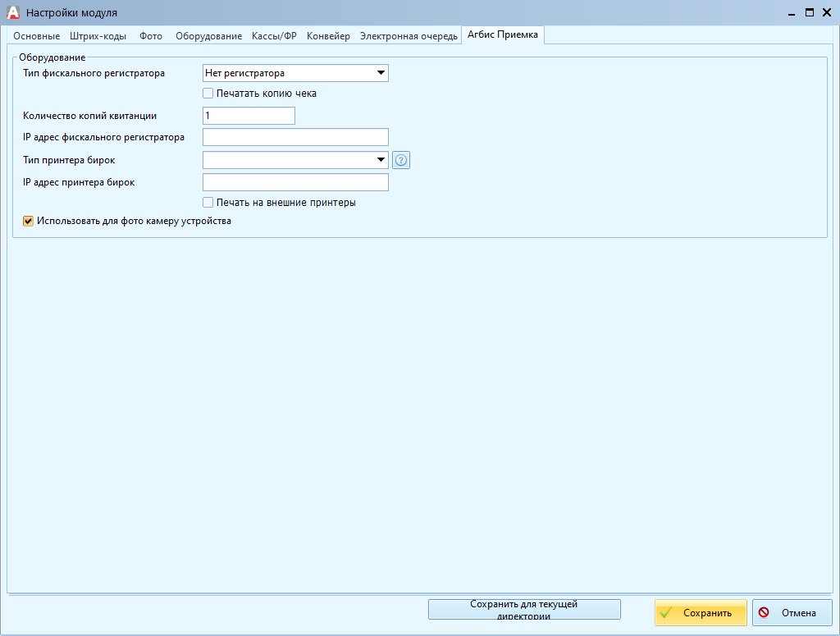Open the Штрих-коды tab
This screenshot has width=840, height=636.
[x=98, y=36]
